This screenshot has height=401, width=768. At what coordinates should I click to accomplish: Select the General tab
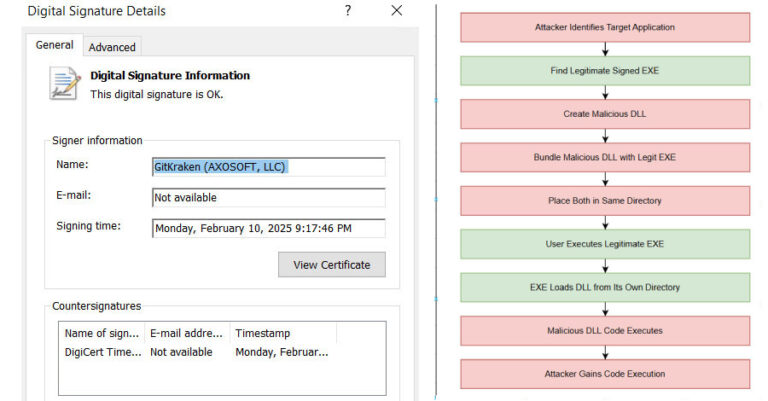[x=54, y=45]
